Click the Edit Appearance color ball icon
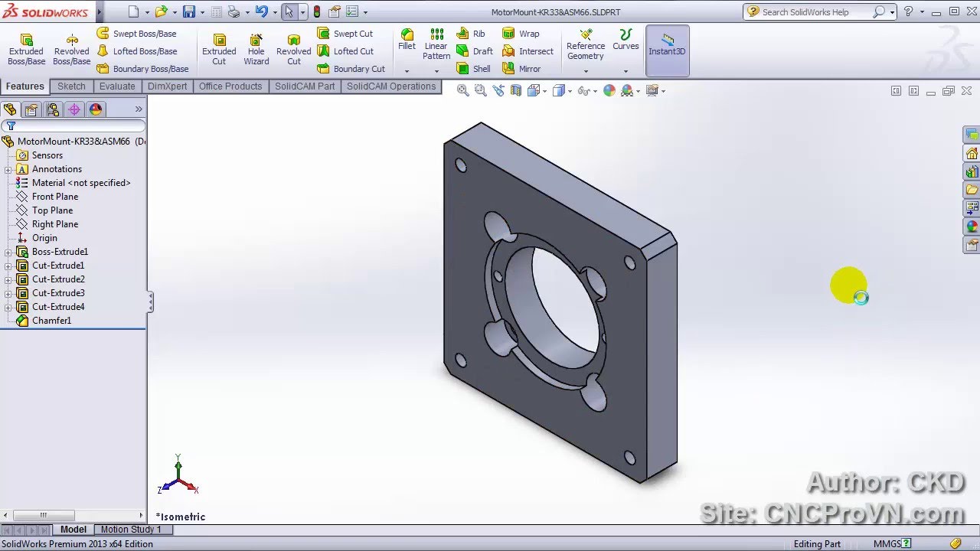The width and height of the screenshot is (980, 551). point(609,90)
